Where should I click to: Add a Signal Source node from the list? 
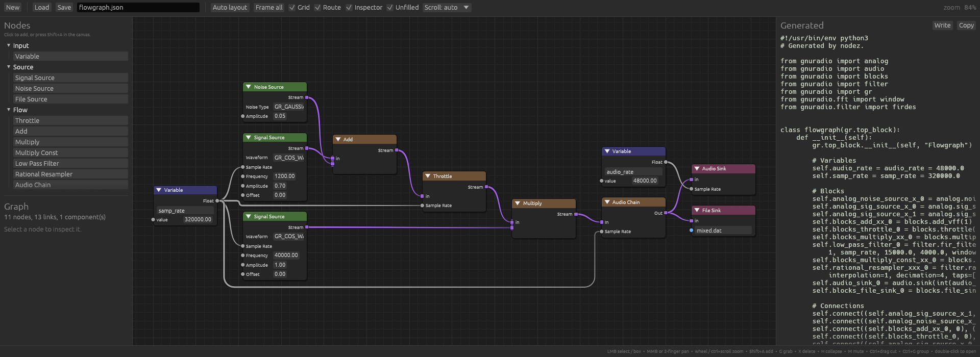70,78
